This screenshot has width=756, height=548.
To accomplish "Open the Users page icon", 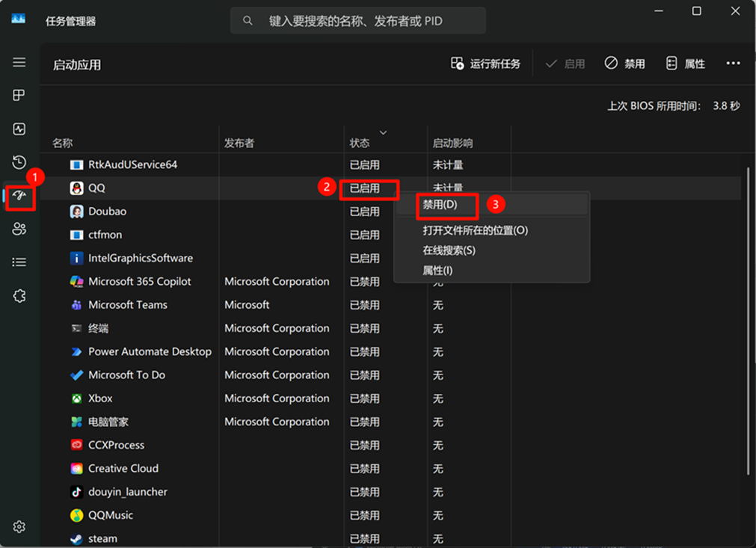I will [19, 229].
